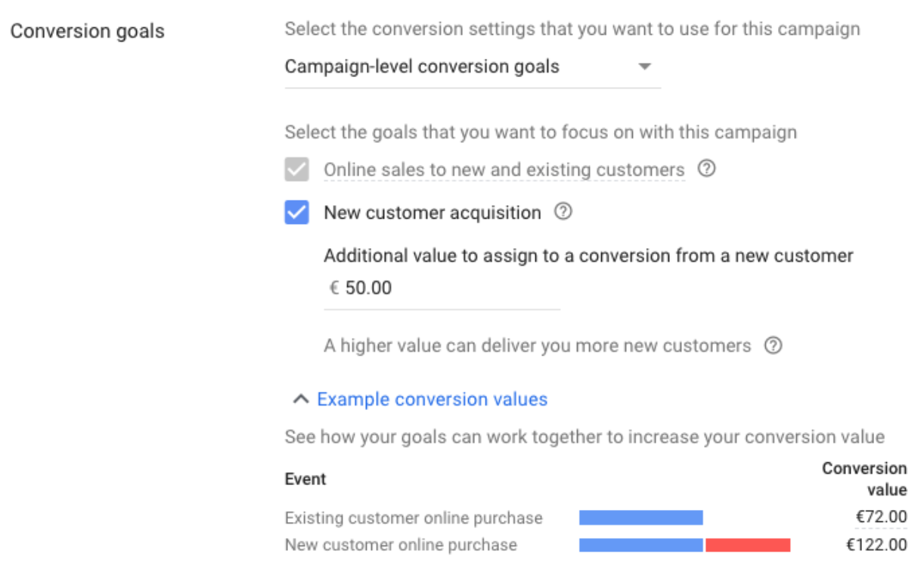Click the greyed Online sales checkbox

pos(297,169)
